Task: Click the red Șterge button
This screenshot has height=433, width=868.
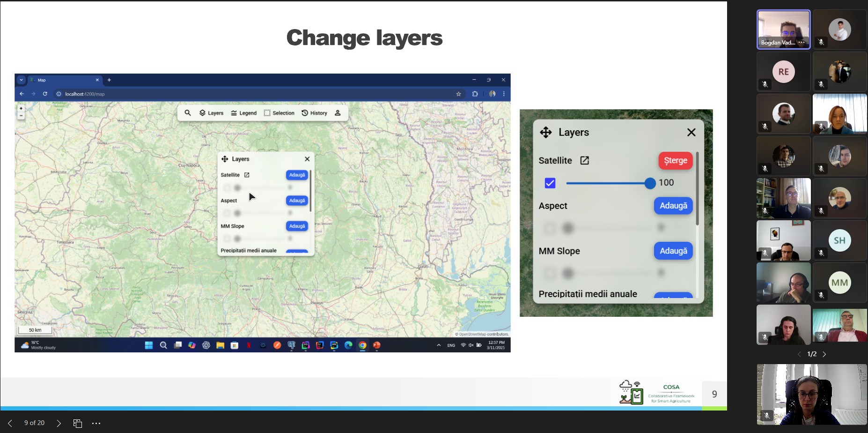Action: tap(675, 161)
